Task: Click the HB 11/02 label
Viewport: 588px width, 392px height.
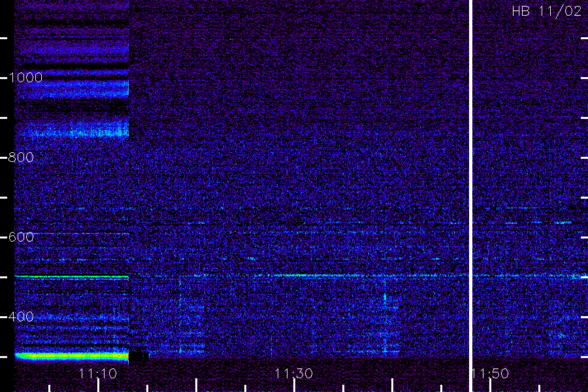Action: (546, 11)
